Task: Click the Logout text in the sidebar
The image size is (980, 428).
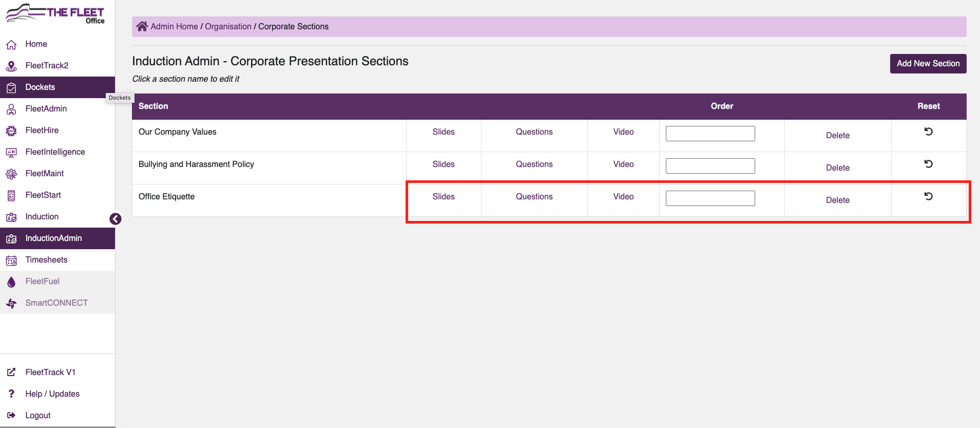Action: tap(38, 415)
